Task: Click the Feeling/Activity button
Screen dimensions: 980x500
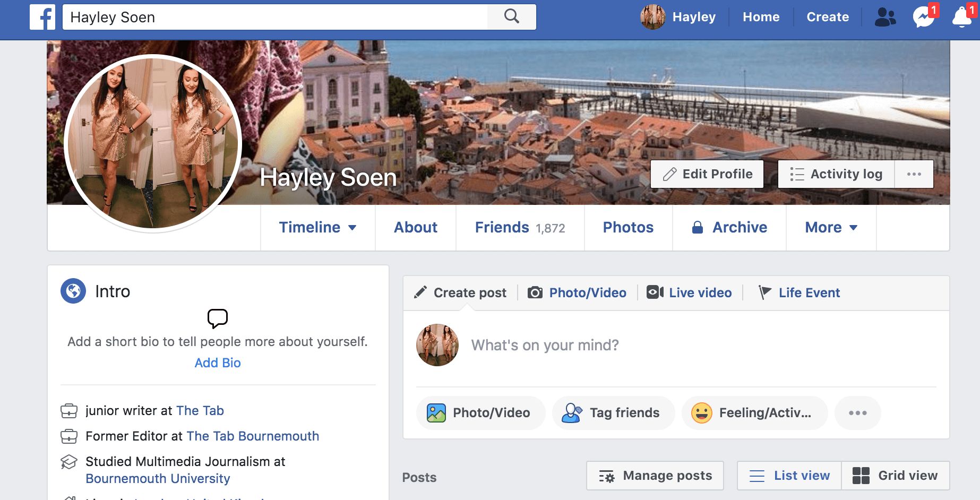Action: click(x=755, y=413)
